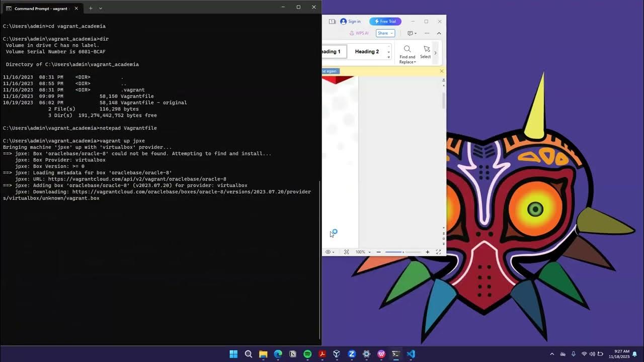Click the OneDrive cloud tray icon
This screenshot has height=362, width=644.
tap(563, 354)
